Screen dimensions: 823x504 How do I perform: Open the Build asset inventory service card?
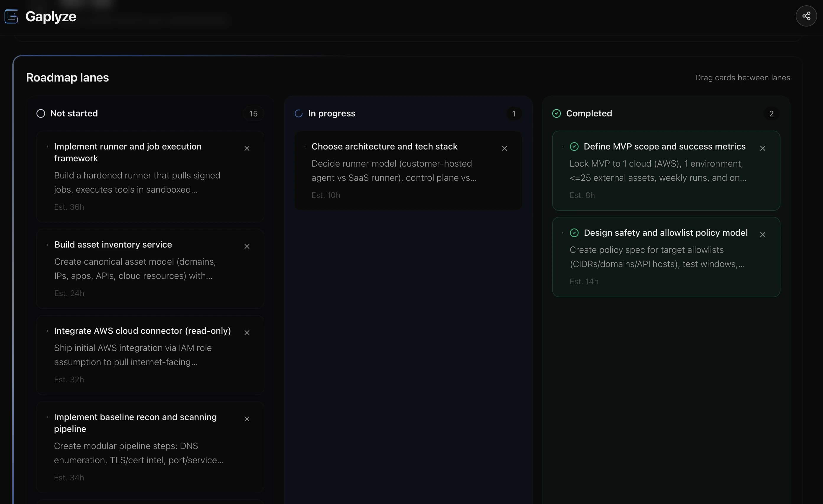pos(134,267)
